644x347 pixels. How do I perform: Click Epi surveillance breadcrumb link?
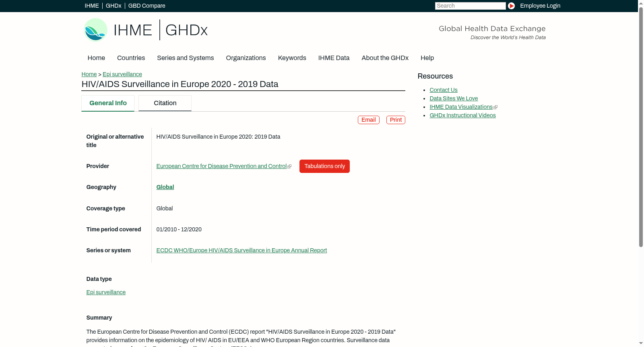pos(122,74)
